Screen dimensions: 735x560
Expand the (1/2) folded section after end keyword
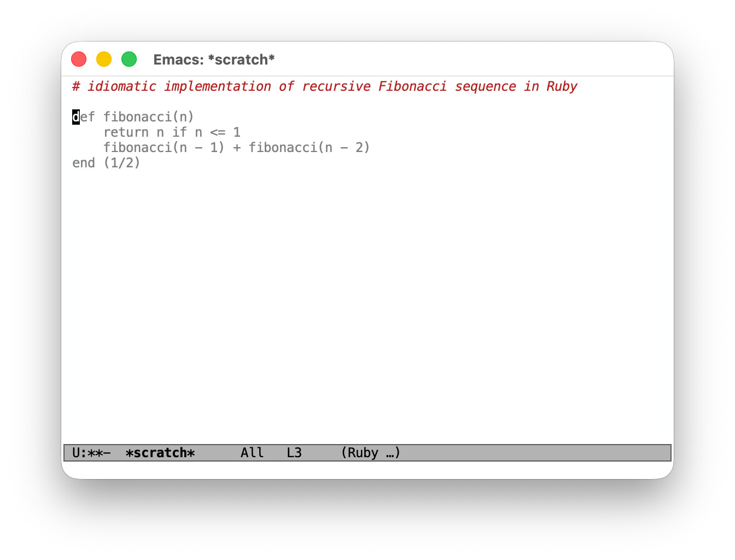(122, 162)
